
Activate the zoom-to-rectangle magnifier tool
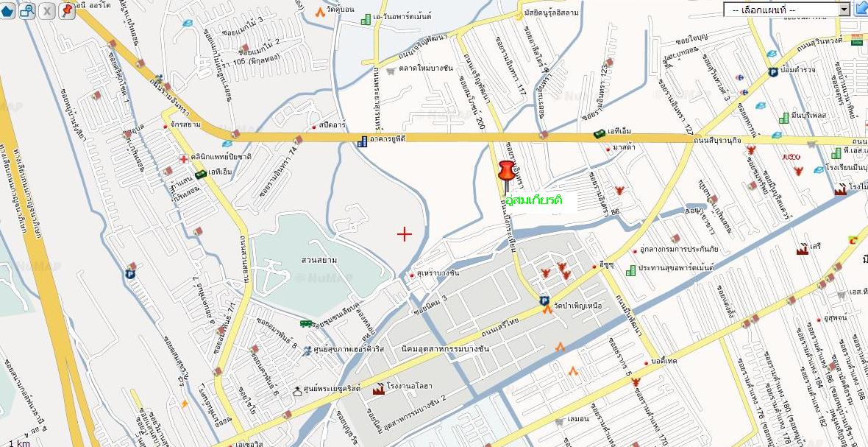(27, 10)
